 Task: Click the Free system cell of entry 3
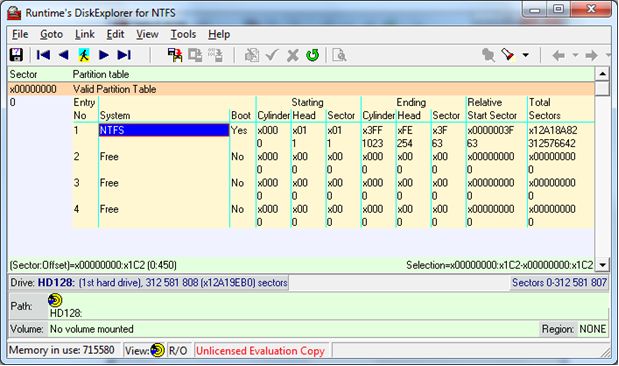tap(109, 183)
